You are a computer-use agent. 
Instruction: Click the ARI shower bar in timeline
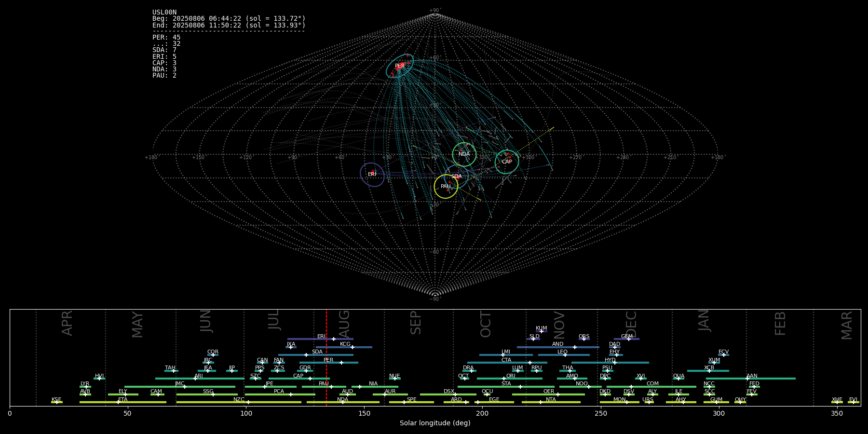[200, 379]
